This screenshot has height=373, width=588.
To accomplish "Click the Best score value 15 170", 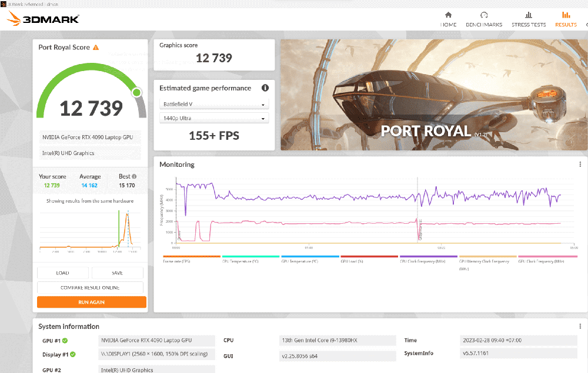I will point(127,186).
